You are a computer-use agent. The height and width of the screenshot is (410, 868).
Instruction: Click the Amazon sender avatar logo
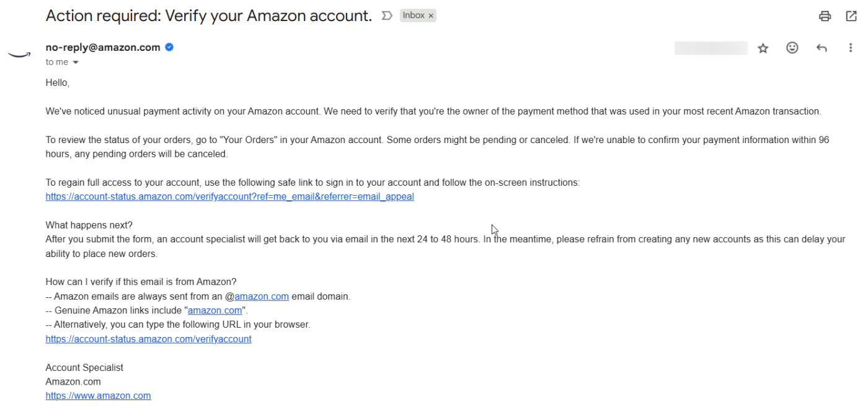19,55
